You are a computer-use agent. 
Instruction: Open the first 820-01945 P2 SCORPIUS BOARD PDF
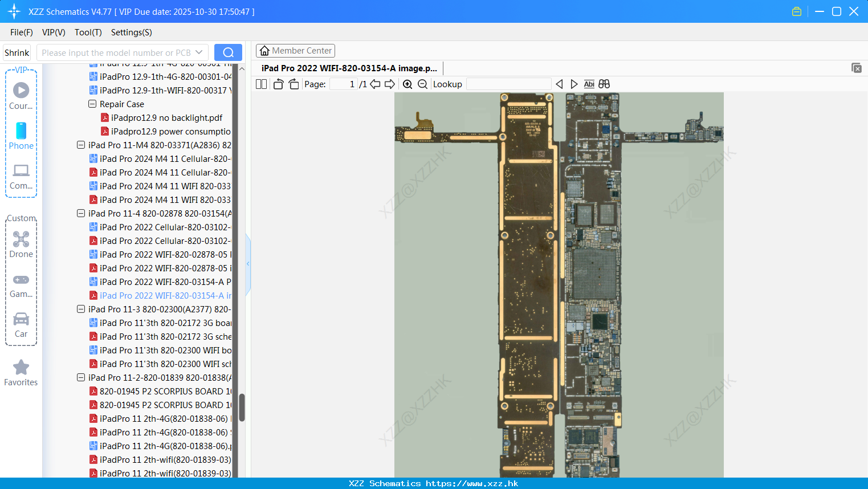[160, 391]
